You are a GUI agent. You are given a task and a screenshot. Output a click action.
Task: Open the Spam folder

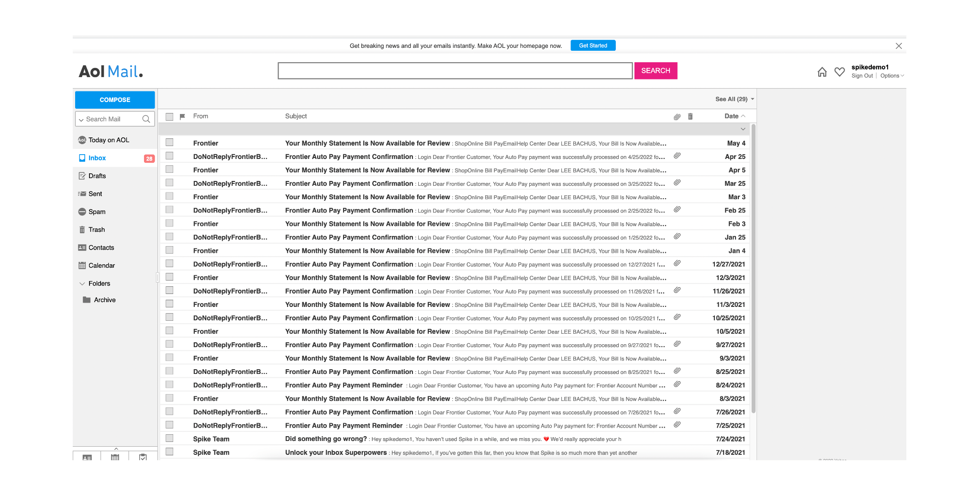pos(96,212)
